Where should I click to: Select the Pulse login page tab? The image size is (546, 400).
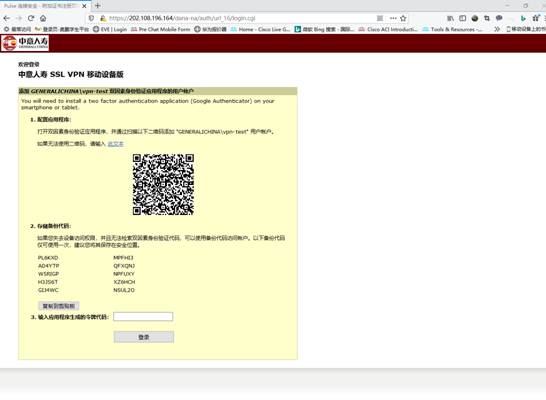[45, 6]
